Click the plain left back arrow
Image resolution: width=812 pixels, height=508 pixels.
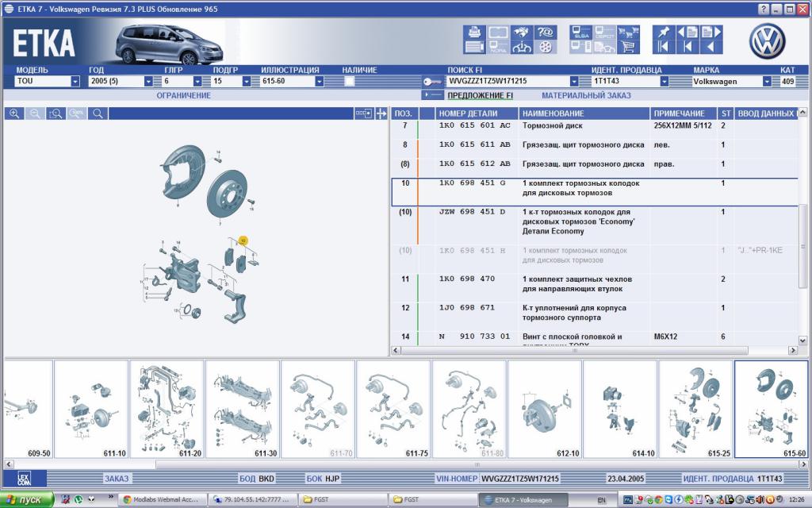coord(711,47)
